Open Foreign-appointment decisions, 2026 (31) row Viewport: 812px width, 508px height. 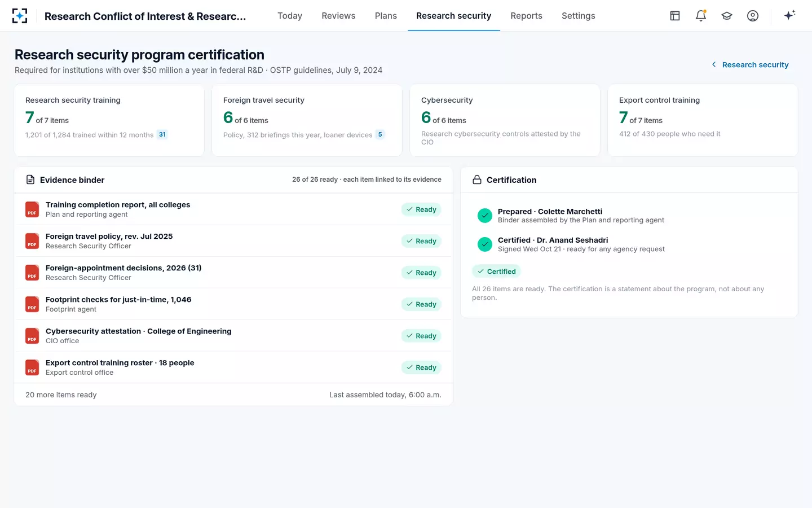click(233, 273)
